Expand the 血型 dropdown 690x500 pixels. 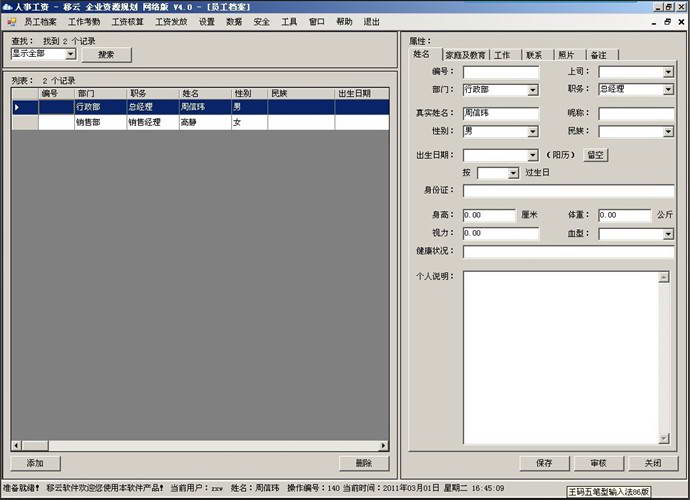[668, 234]
